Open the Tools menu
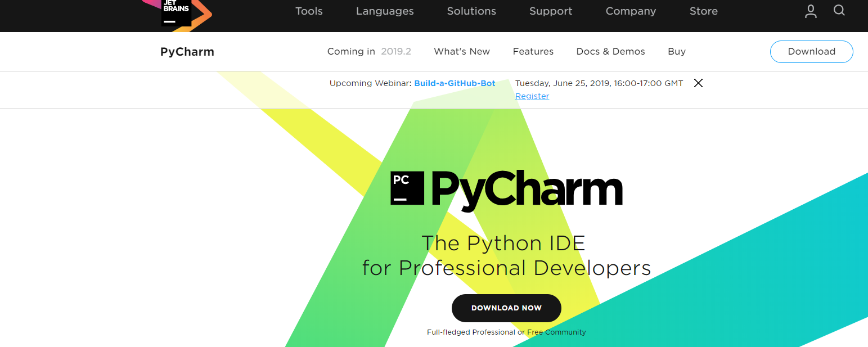Viewport: 868px width, 347px height. point(309,11)
